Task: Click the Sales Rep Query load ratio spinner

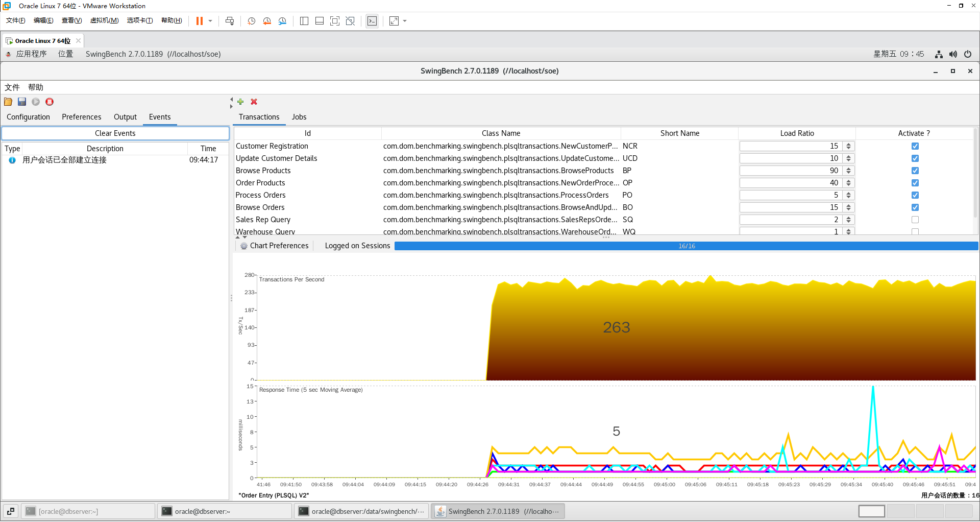Action: 849,220
